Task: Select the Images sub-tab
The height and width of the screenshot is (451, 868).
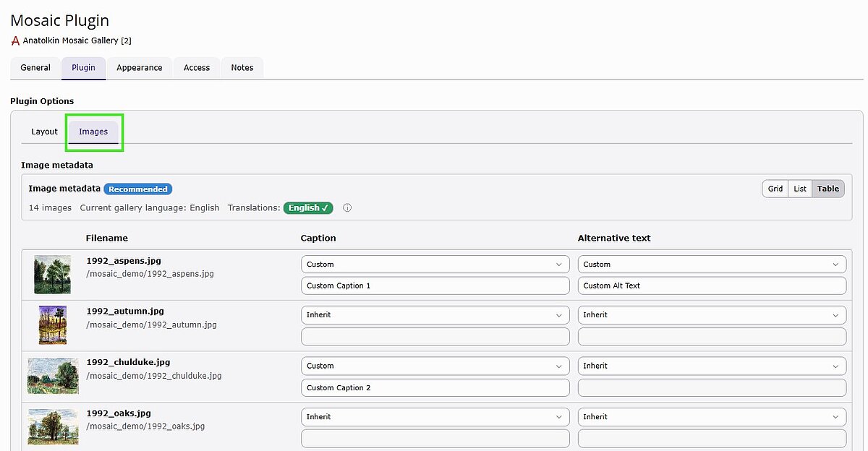Action: point(93,132)
